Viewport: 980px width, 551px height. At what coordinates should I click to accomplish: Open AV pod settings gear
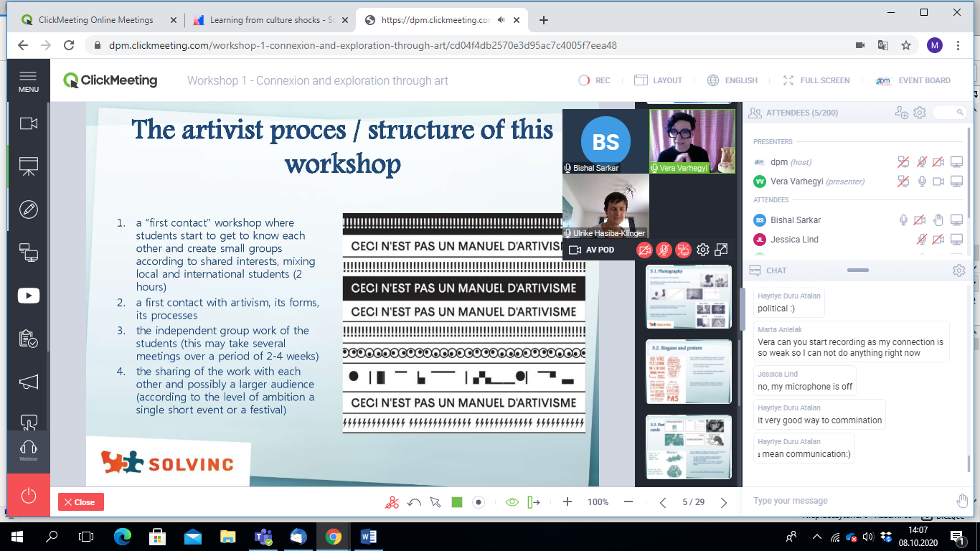pyautogui.click(x=703, y=250)
